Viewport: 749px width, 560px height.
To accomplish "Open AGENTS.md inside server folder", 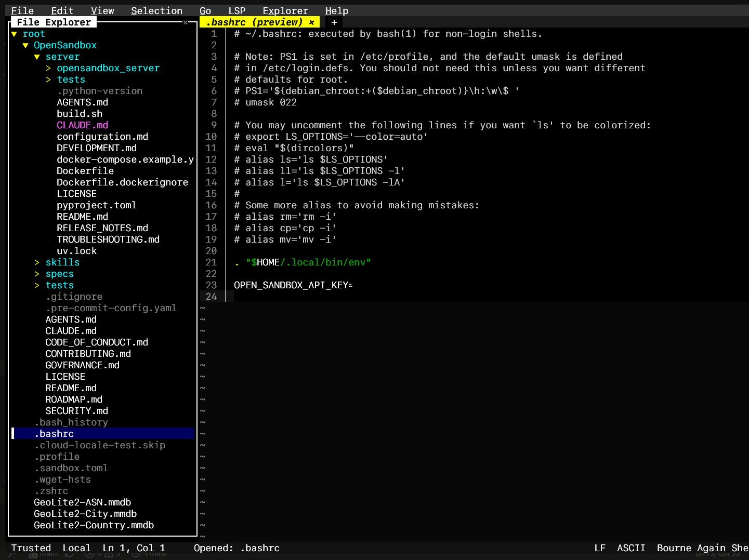I will tap(83, 102).
